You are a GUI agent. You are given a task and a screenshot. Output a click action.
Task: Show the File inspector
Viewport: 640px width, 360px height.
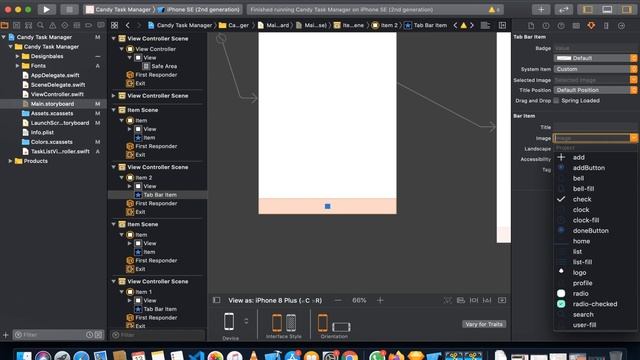point(531,26)
